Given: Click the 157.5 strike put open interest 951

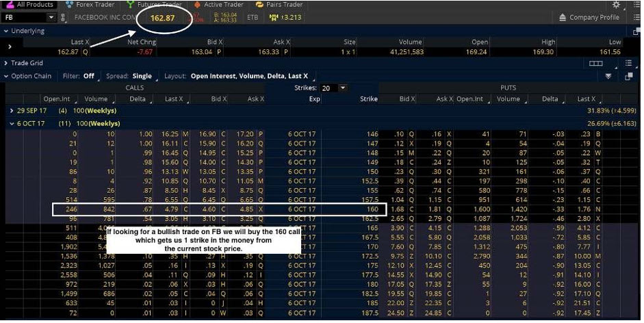Looking at the screenshot, I should [x=485, y=200].
